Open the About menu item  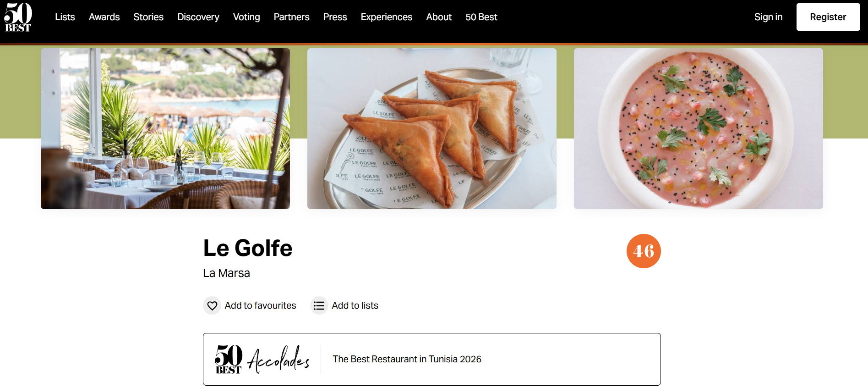pos(438,17)
